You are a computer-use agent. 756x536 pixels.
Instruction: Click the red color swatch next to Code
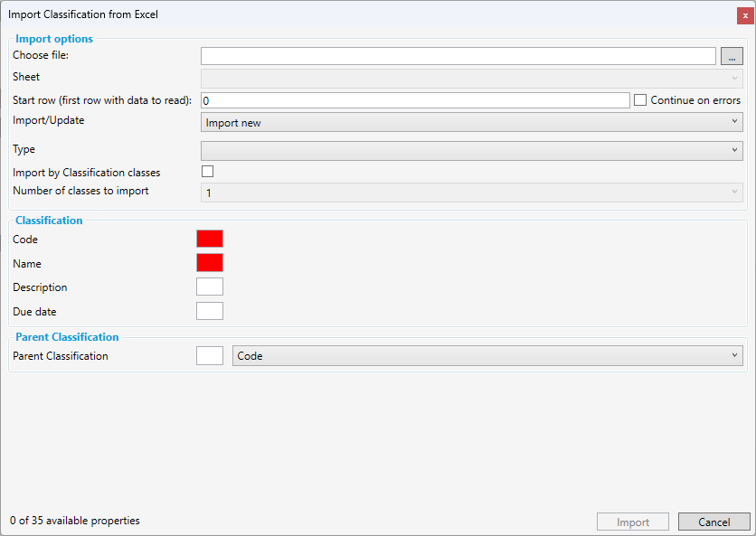pyautogui.click(x=209, y=239)
